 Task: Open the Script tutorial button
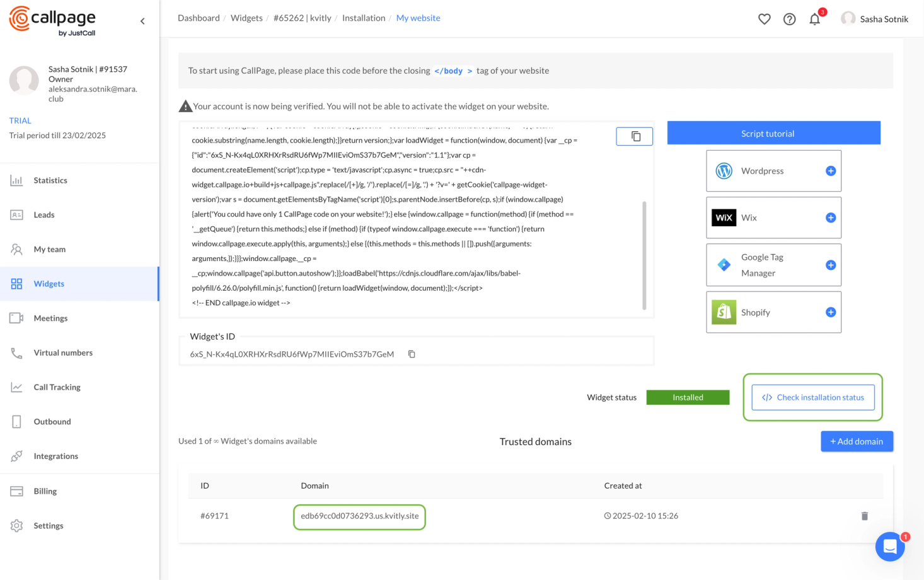(774, 133)
